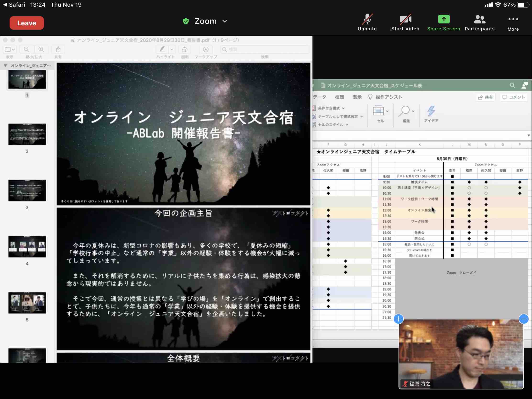Click the Leave Zoom meeting button
This screenshot has height=399, width=532.
click(27, 23)
